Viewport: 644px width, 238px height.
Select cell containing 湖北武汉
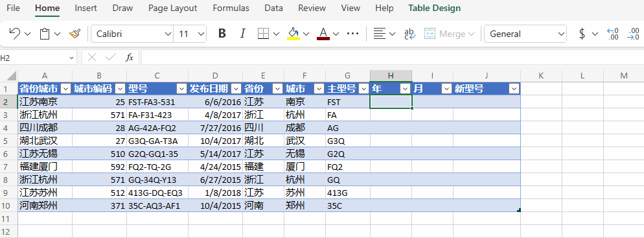(45, 141)
